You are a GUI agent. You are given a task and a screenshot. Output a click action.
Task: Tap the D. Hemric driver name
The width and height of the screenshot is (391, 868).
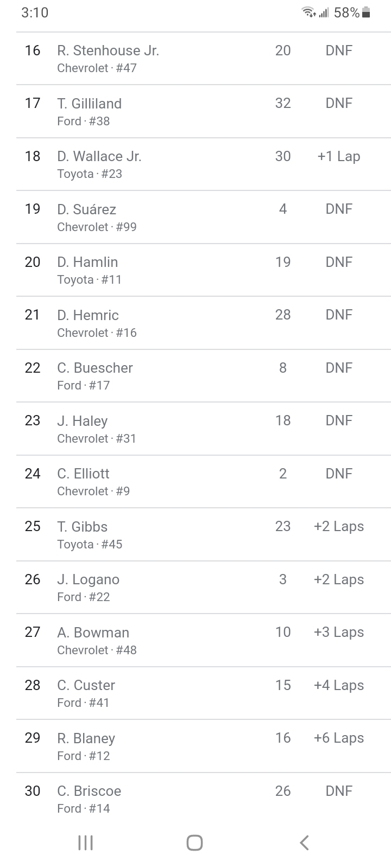[x=88, y=315]
